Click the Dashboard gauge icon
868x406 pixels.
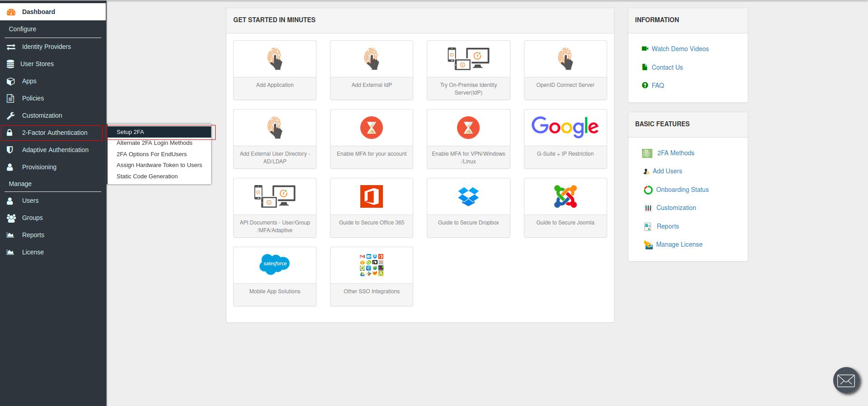(11, 12)
